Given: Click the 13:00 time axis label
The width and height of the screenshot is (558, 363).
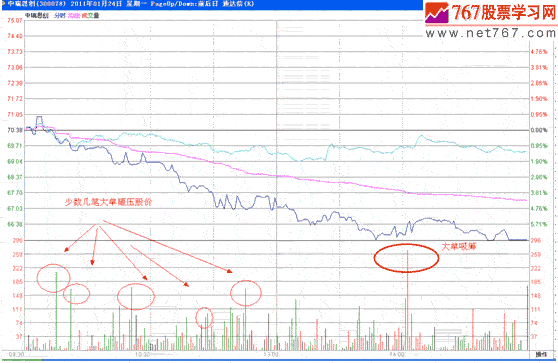Looking at the screenshot, I should click(271, 354).
